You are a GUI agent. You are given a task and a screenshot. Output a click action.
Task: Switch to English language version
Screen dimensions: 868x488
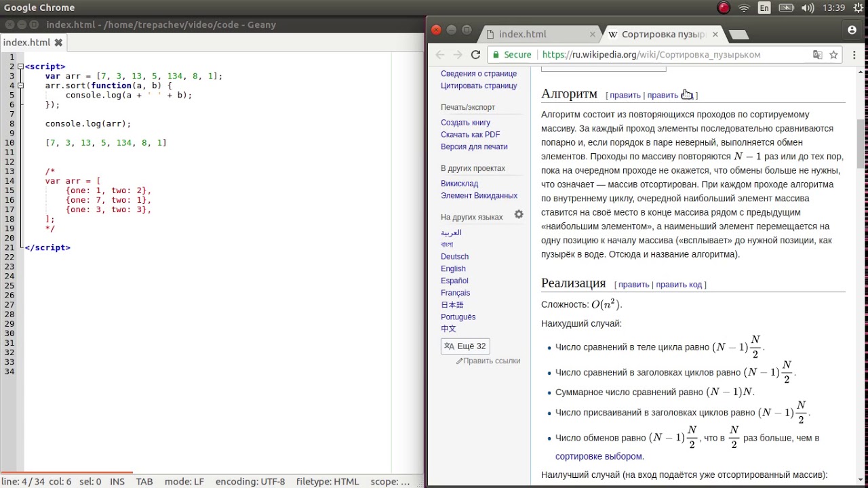pyautogui.click(x=453, y=269)
